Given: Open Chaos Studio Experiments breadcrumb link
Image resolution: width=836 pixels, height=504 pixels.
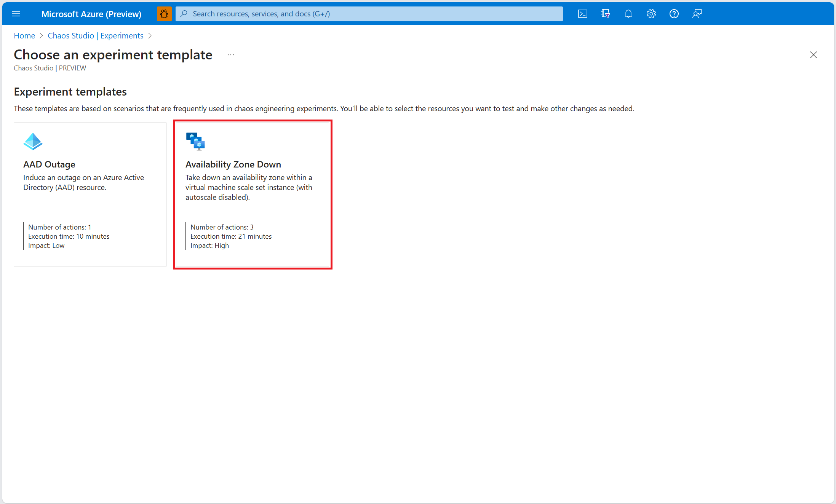Looking at the screenshot, I should (96, 35).
